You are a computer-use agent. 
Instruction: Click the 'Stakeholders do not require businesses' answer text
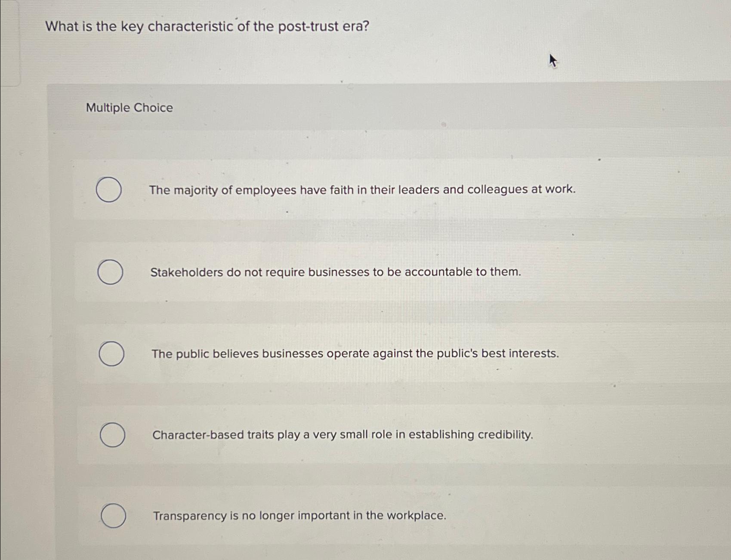pyautogui.click(x=336, y=271)
